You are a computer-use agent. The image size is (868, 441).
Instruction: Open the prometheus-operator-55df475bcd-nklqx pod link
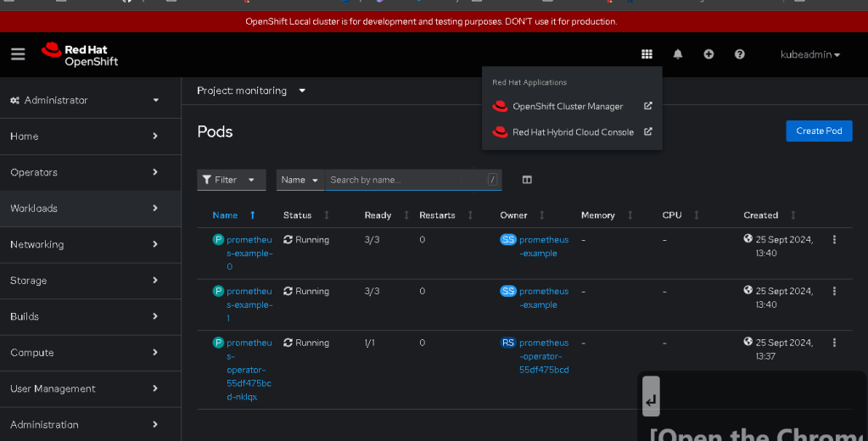coord(249,370)
